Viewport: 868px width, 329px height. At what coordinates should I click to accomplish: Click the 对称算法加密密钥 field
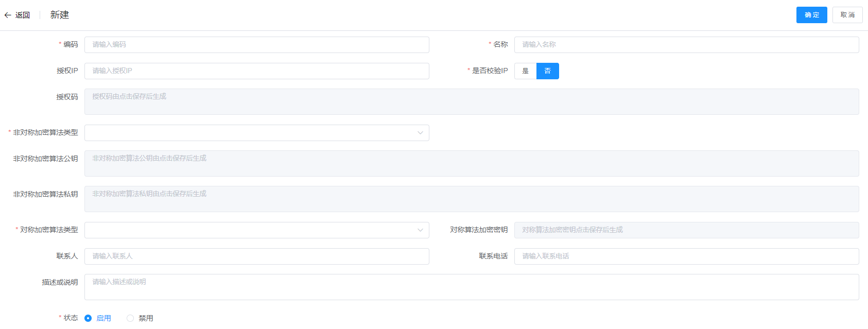[686, 230]
